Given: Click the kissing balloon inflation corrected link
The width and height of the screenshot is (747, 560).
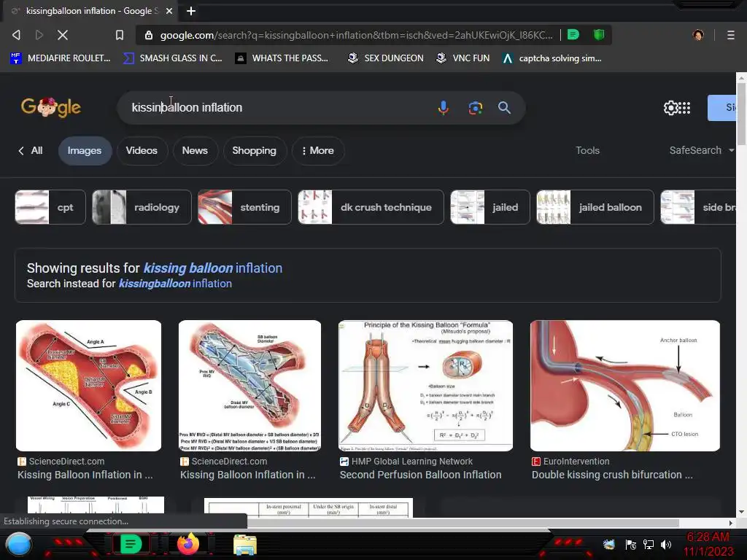Looking at the screenshot, I should tap(212, 268).
